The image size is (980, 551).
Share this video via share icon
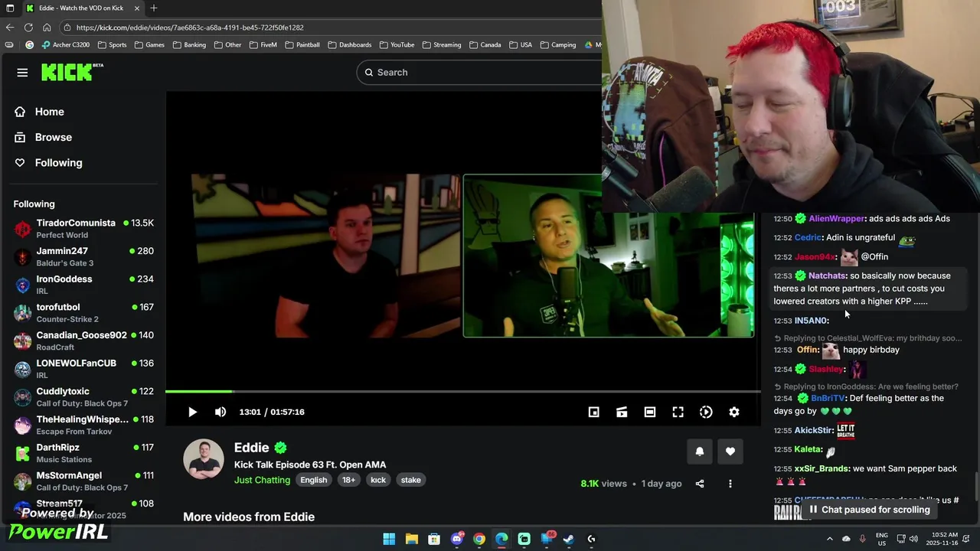click(x=700, y=484)
